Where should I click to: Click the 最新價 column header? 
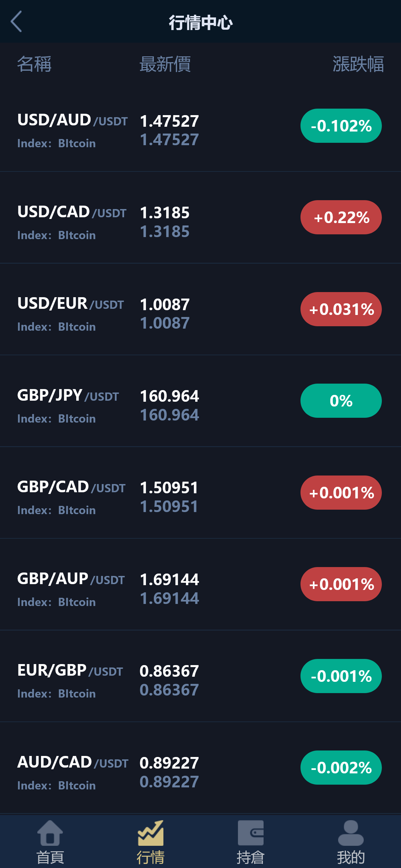pyautogui.click(x=165, y=64)
